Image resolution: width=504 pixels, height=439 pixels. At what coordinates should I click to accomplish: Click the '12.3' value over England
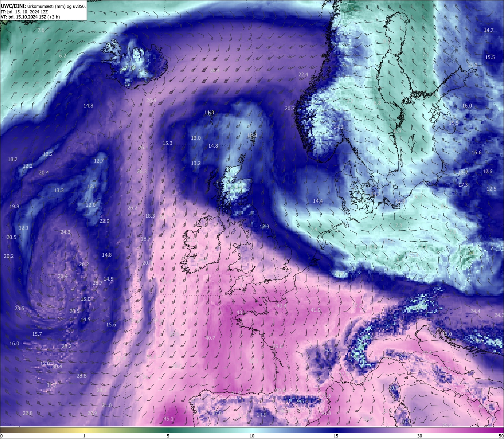click(x=264, y=227)
